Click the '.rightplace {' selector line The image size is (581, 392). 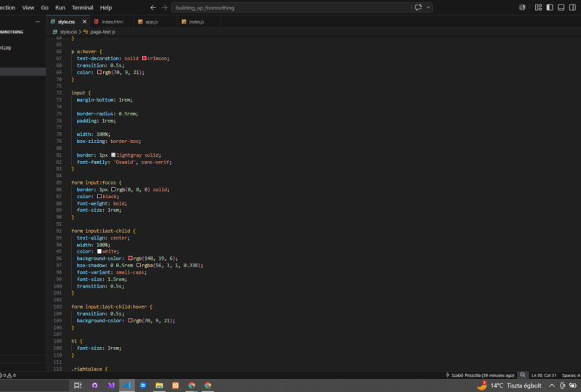pos(89,369)
